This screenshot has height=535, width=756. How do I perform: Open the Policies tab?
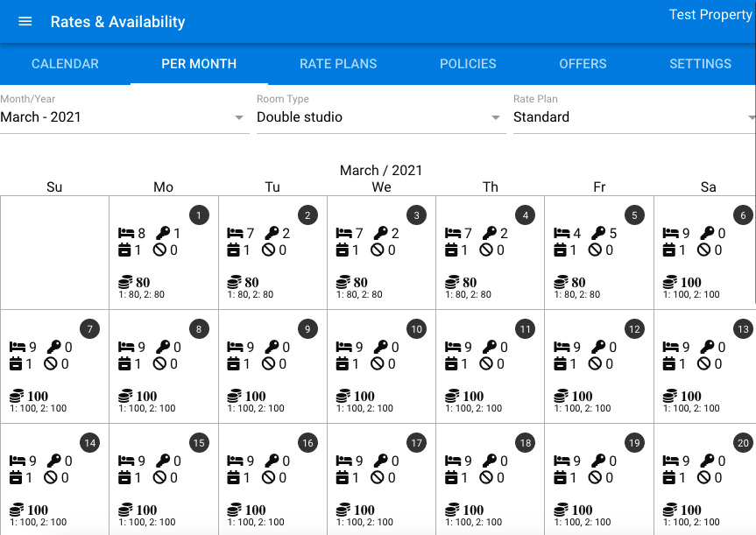point(468,64)
